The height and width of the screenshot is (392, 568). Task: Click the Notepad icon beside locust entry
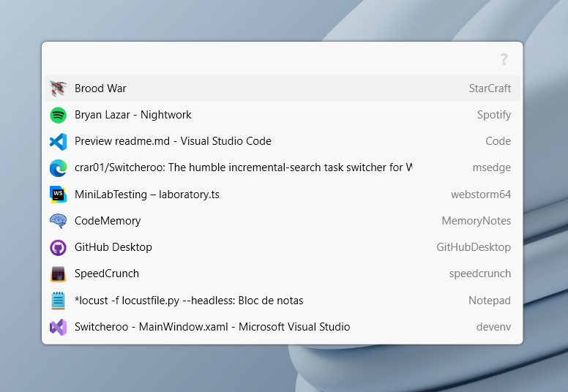58,301
